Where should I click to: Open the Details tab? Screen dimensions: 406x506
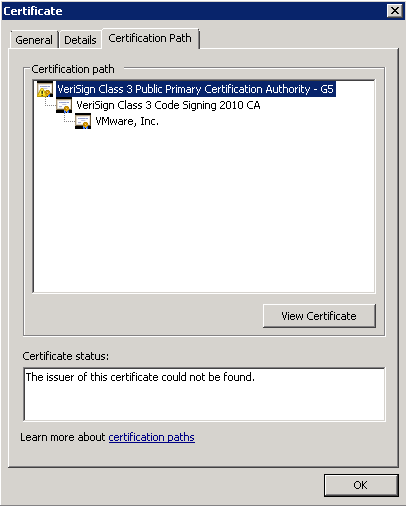(x=80, y=40)
